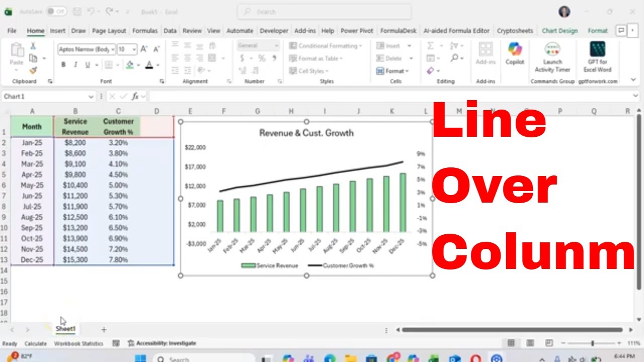Switch to the Formulas tab
The height and width of the screenshot is (362, 644).
145,31
